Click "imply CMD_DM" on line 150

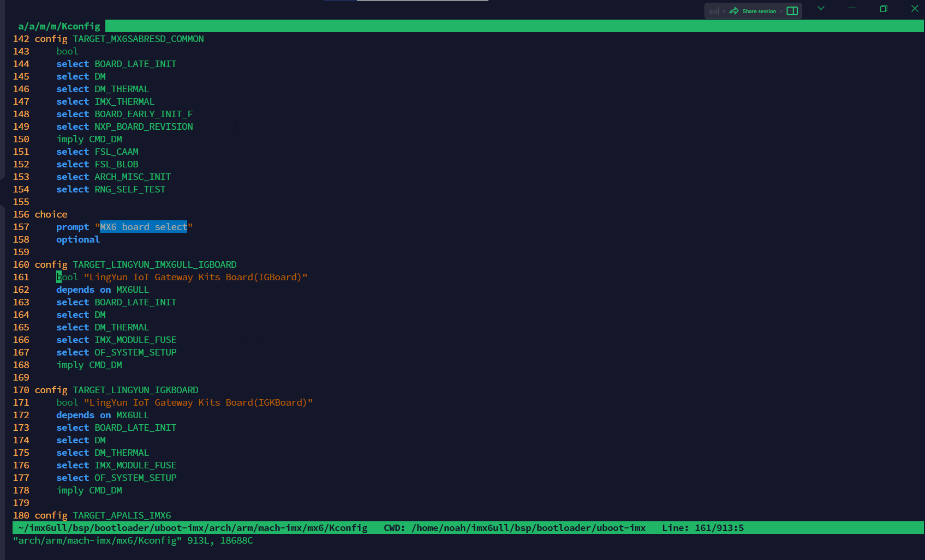[89, 139]
